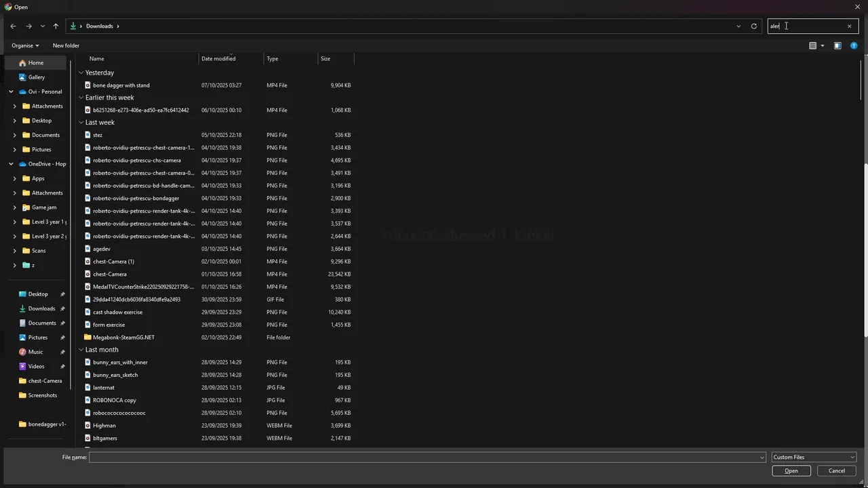Open the address bar history dropdown
This screenshot has width=868, height=488.
click(x=738, y=26)
